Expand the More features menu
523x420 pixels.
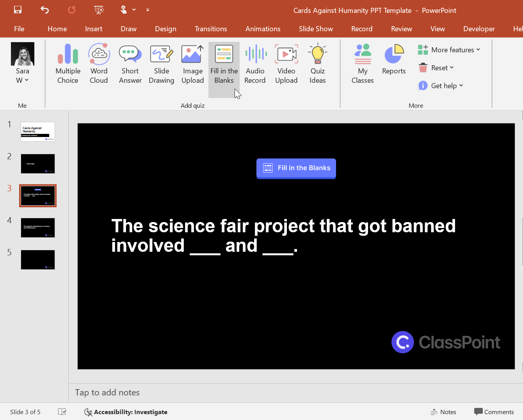point(449,50)
